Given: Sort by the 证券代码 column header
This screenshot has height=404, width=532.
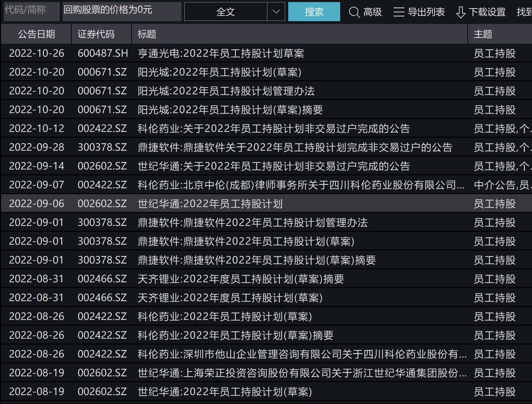Looking at the screenshot, I should [102, 34].
